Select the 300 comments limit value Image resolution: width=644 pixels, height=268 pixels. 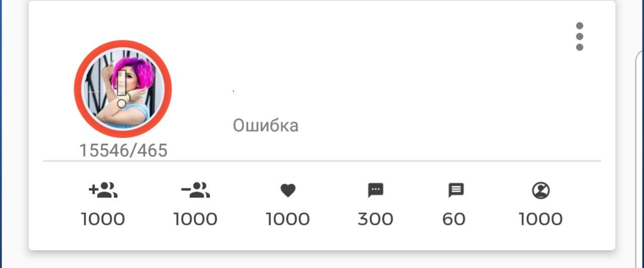pyautogui.click(x=375, y=219)
